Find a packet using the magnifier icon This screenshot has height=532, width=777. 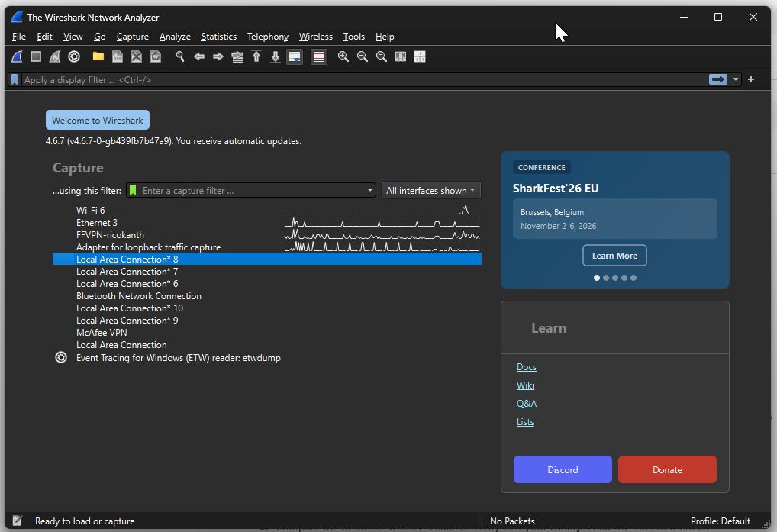(x=180, y=56)
